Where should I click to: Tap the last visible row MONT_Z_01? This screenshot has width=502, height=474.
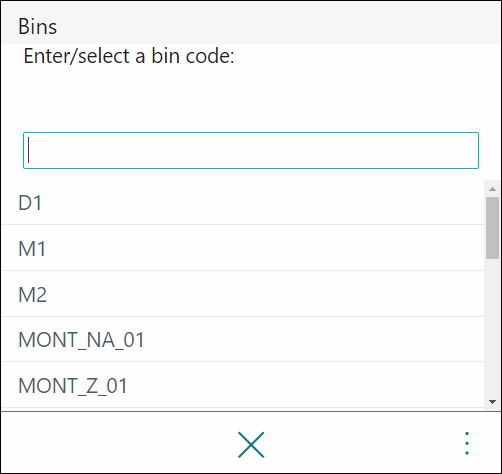[x=243, y=385]
